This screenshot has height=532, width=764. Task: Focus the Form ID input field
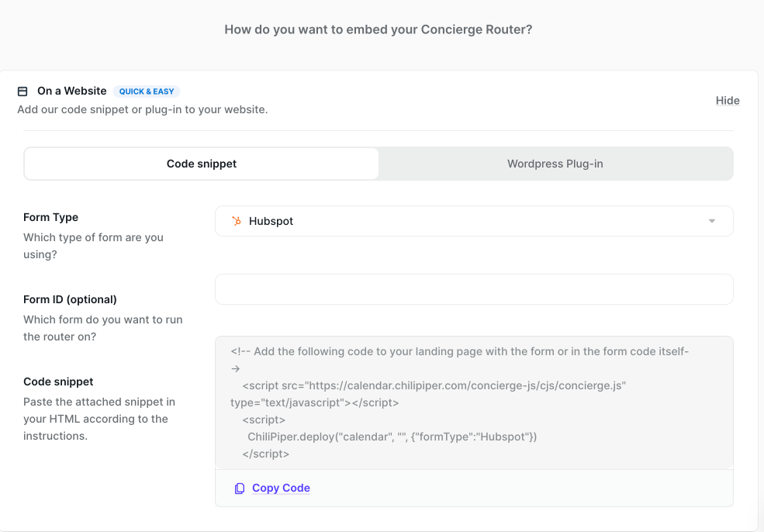[x=474, y=289]
